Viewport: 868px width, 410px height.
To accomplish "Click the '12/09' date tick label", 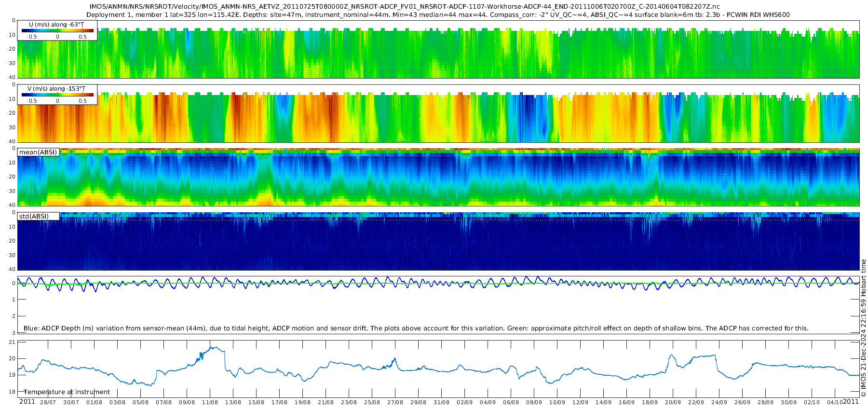I will point(580,402).
